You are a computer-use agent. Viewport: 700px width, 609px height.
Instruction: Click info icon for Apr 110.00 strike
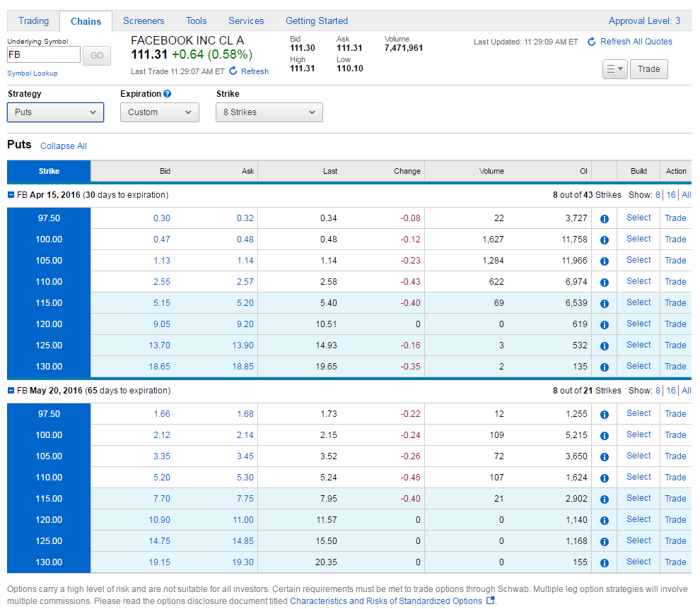pyautogui.click(x=604, y=283)
